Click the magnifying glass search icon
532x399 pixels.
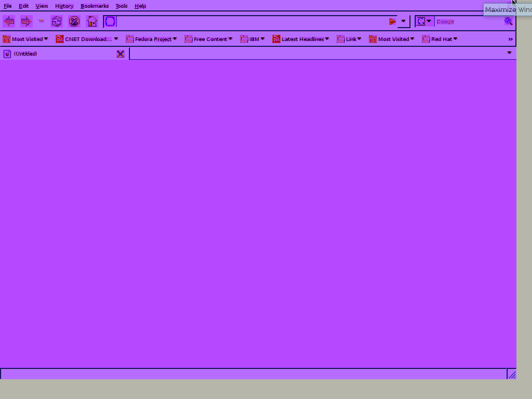click(508, 21)
